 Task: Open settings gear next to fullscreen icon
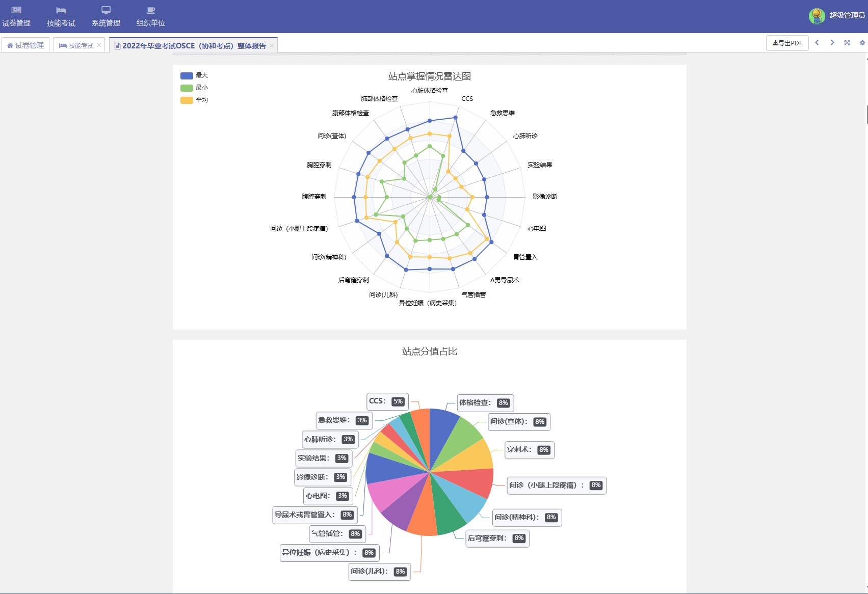click(862, 43)
